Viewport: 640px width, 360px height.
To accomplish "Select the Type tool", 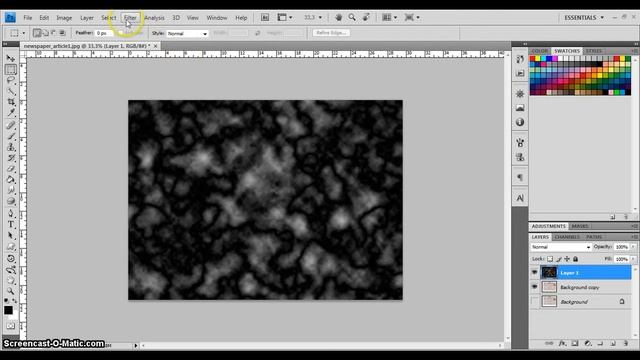I will 11,224.
